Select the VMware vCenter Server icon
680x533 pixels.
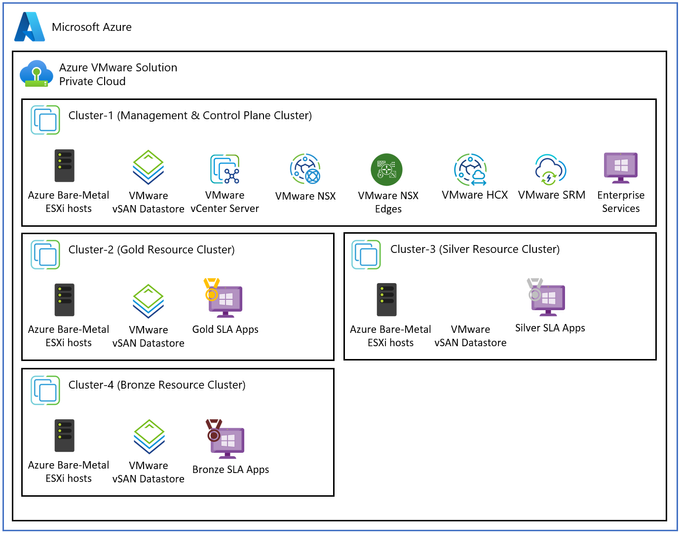tap(225, 169)
